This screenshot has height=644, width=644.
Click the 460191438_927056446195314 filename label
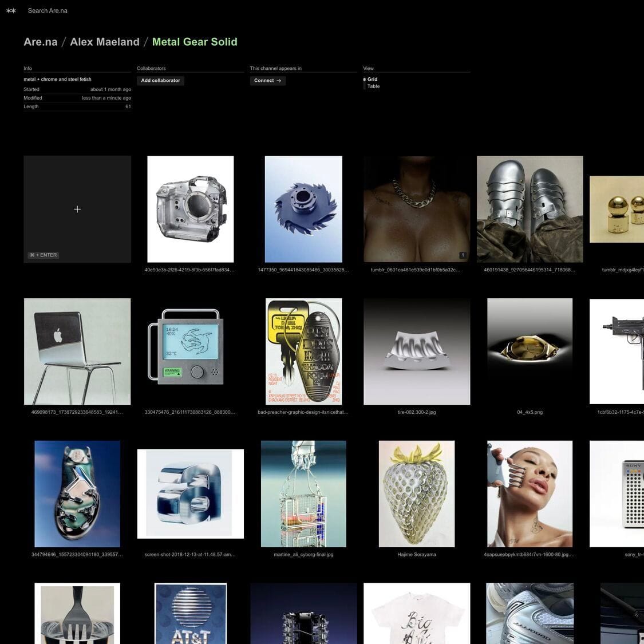(x=530, y=270)
